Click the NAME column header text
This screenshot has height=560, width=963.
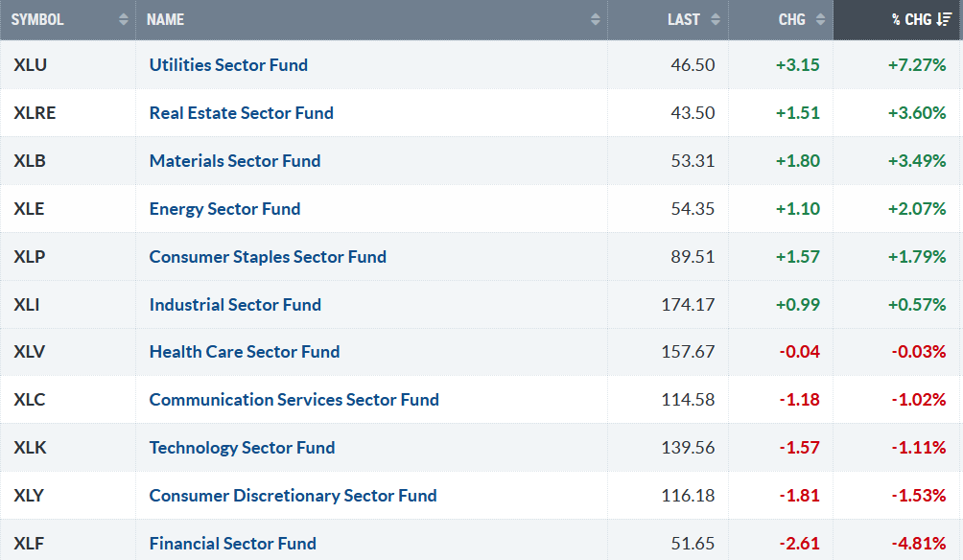click(x=165, y=19)
